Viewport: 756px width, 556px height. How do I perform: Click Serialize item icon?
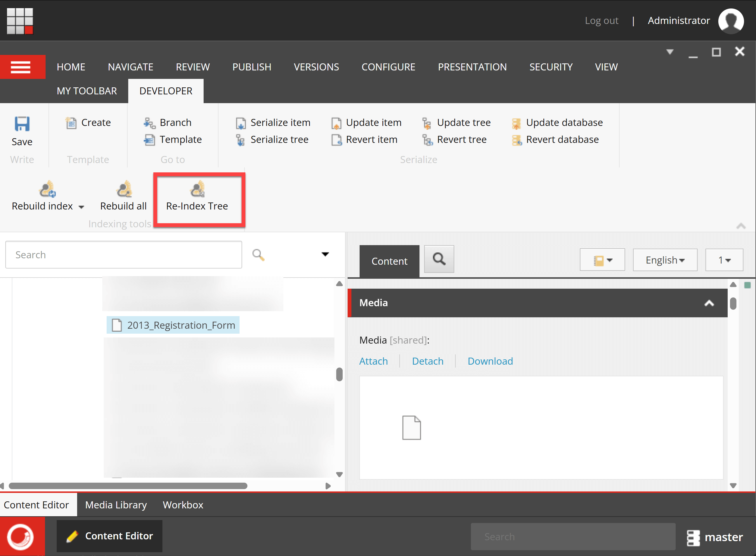(x=241, y=123)
